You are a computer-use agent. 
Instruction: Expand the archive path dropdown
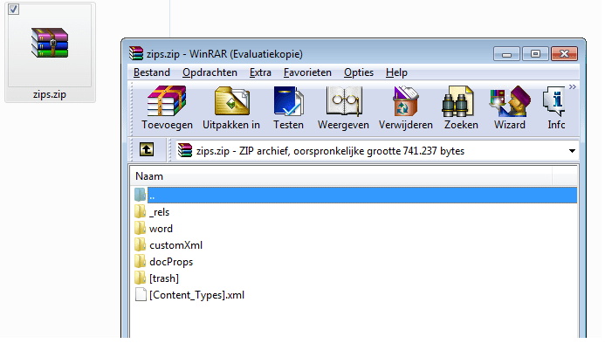(x=572, y=151)
